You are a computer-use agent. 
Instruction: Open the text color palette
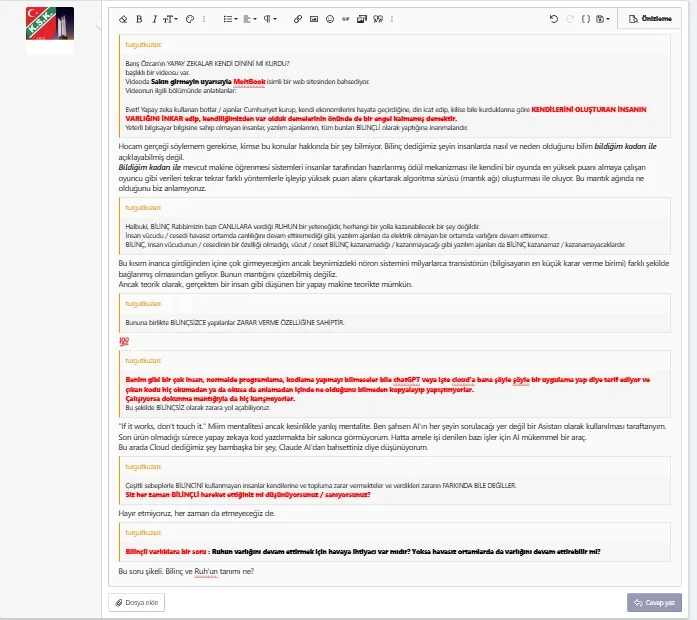pos(190,19)
